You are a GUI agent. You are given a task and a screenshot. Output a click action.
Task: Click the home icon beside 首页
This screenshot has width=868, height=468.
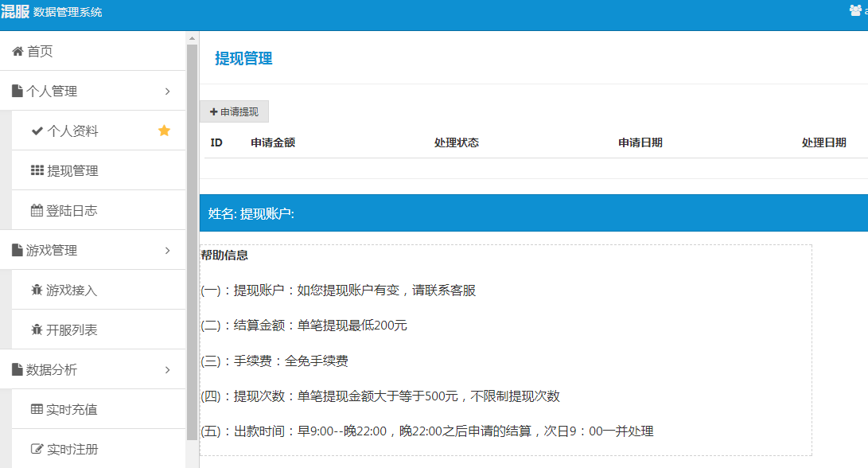pos(18,52)
